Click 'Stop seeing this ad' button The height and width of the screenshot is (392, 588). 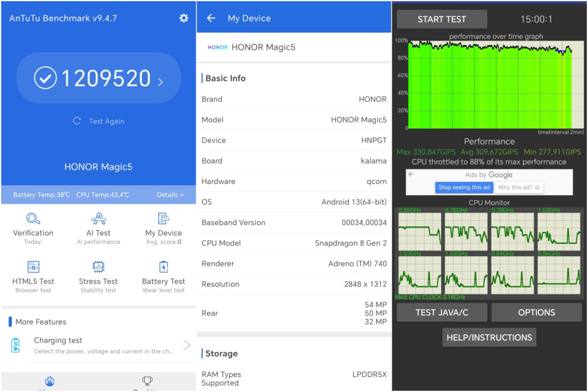coord(465,188)
